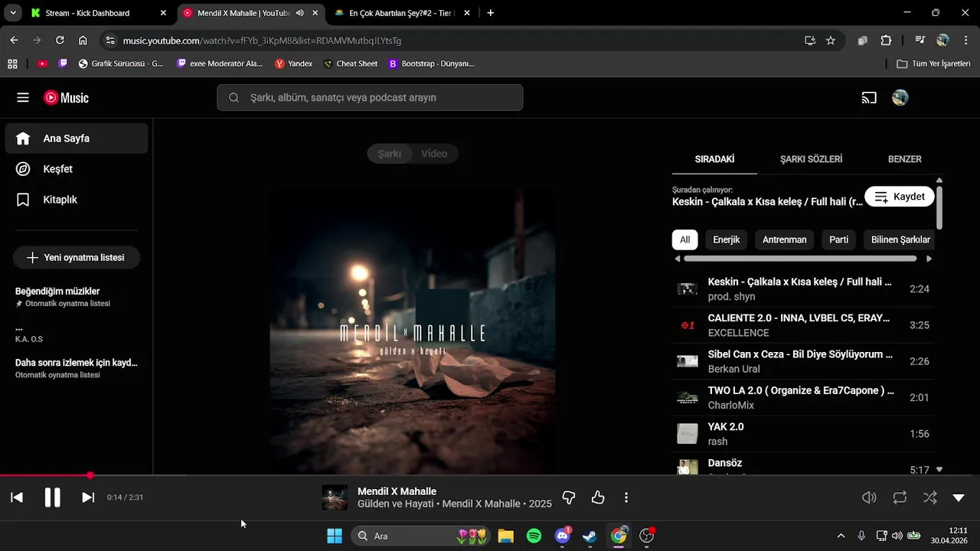The height and width of the screenshot is (551, 980).
Task: Open the account avatar in YouTube Music
Action: point(900,98)
